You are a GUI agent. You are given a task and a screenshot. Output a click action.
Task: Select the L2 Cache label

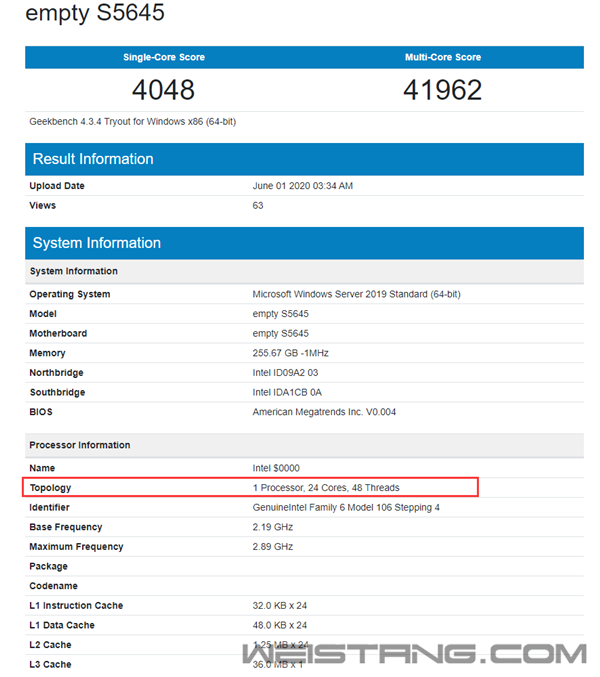[x=51, y=645]
